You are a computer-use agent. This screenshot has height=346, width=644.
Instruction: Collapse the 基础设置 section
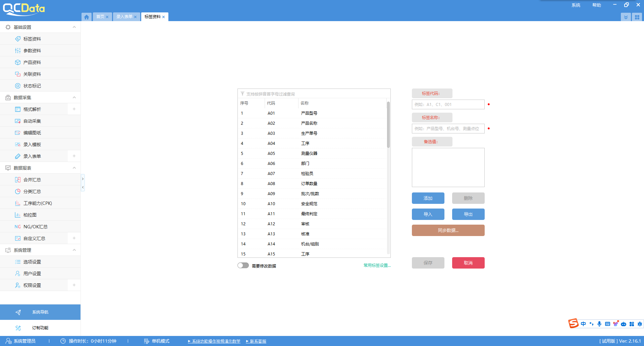tap(74, 27)
